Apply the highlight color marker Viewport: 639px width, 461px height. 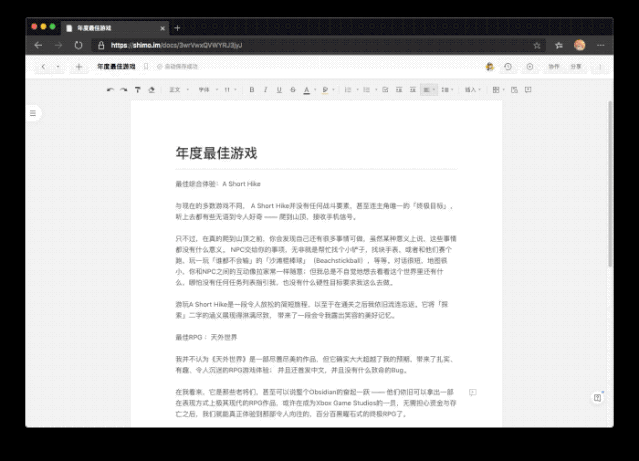[x=325, y=90]
